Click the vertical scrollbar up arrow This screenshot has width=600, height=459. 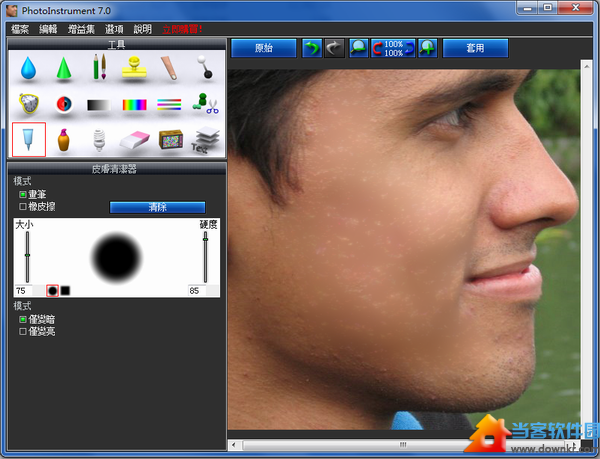(x=587, y=66)
